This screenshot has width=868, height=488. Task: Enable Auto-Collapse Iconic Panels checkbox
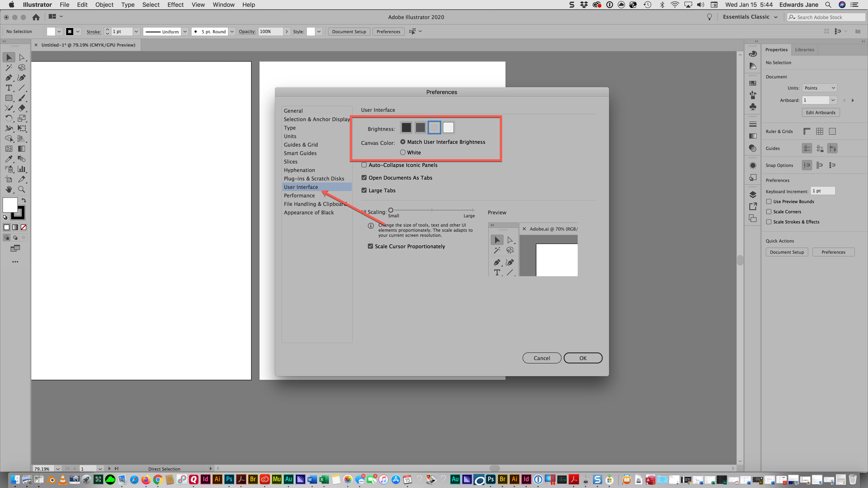[364, 165]
